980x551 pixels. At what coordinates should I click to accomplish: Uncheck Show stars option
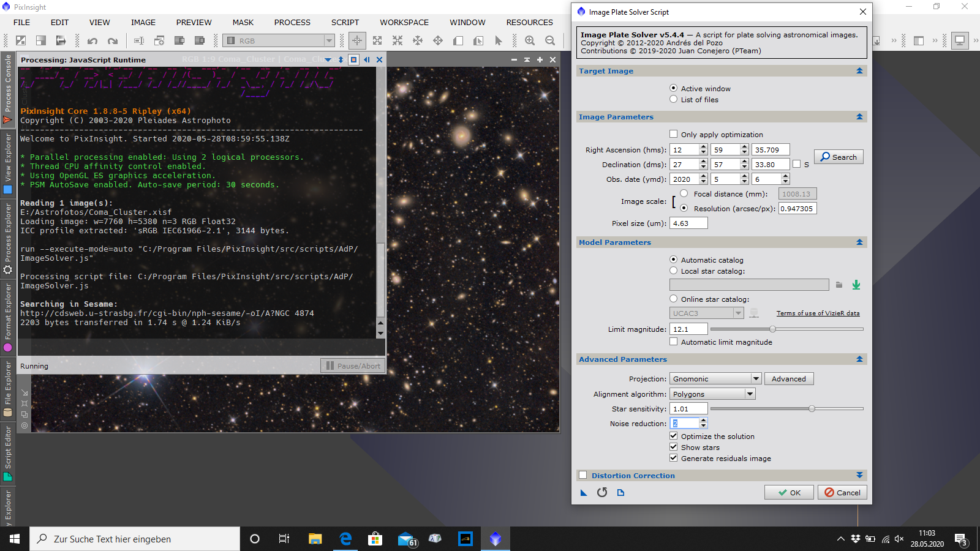(674, 447)
